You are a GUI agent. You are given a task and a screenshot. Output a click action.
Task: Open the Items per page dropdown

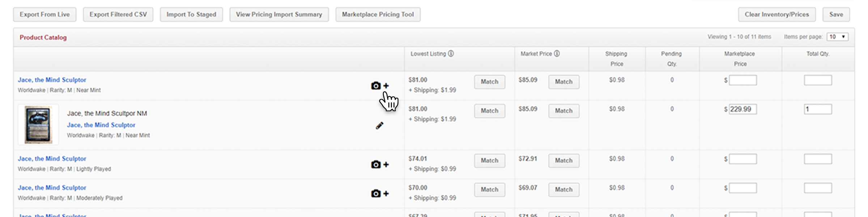[x=837, y=37]
